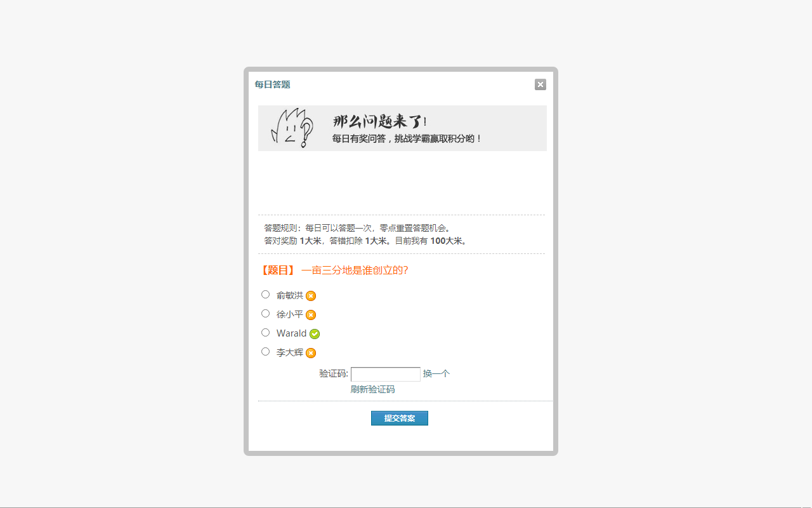The image size is (812, 508).
Task: Click the orange X icon beside 徐小平
Action: tap(311, 314)
